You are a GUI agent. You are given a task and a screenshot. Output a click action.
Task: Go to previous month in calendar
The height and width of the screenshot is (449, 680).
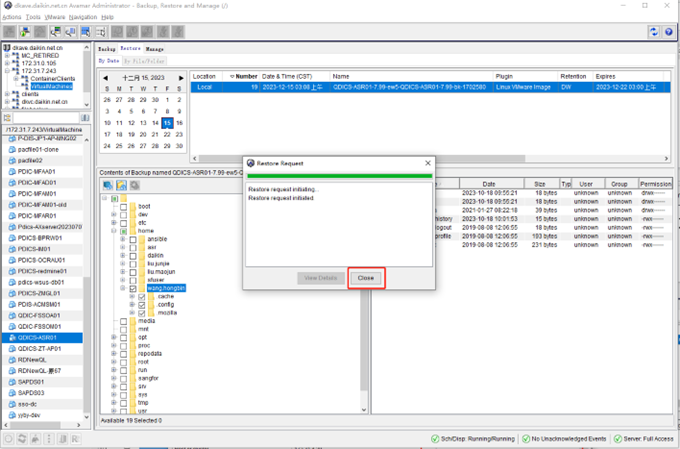[105, 76]
